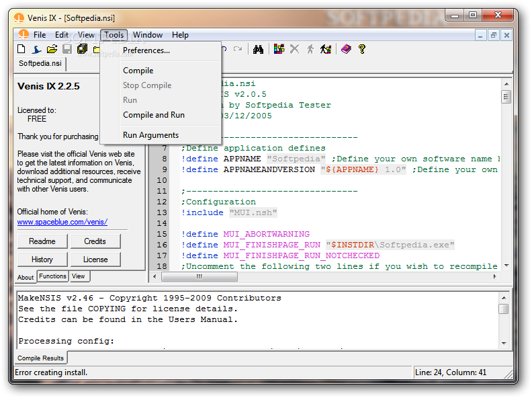Click the Processing config: output line
This screenshot has height=398, width=532.
(x=66, y=341)
